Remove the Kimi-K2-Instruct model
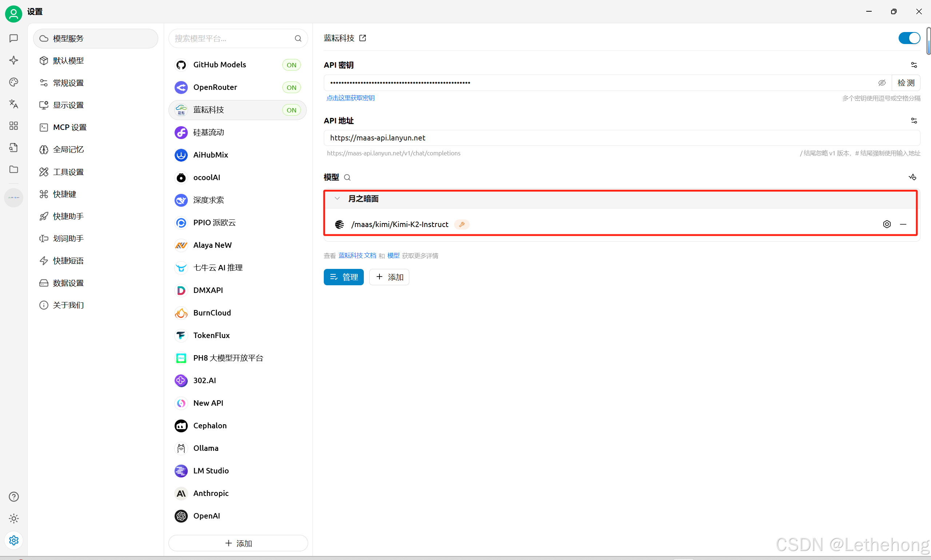Image resolution: width=931 pixels, height=560 pixels. click(x=903, y=224)
